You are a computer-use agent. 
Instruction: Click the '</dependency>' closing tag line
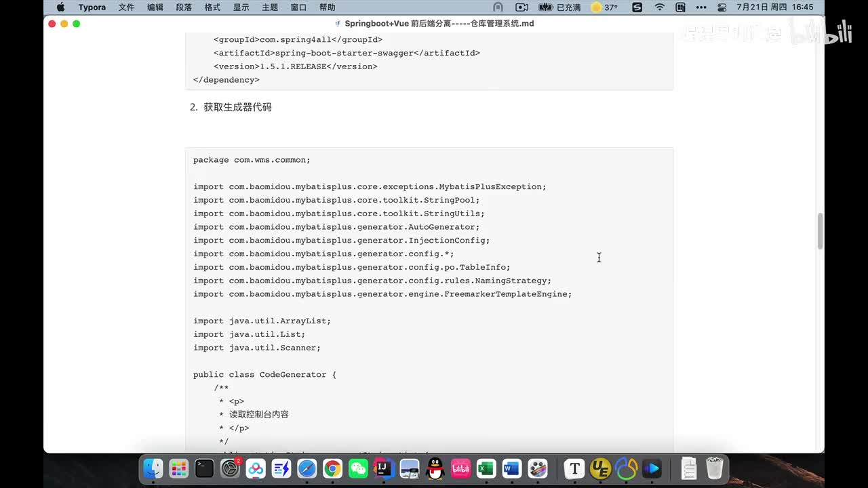coord(226,79)
